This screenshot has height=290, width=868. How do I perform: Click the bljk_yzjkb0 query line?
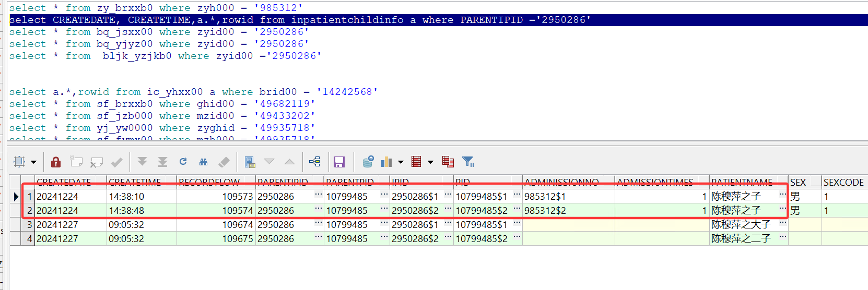pos(165,56)
